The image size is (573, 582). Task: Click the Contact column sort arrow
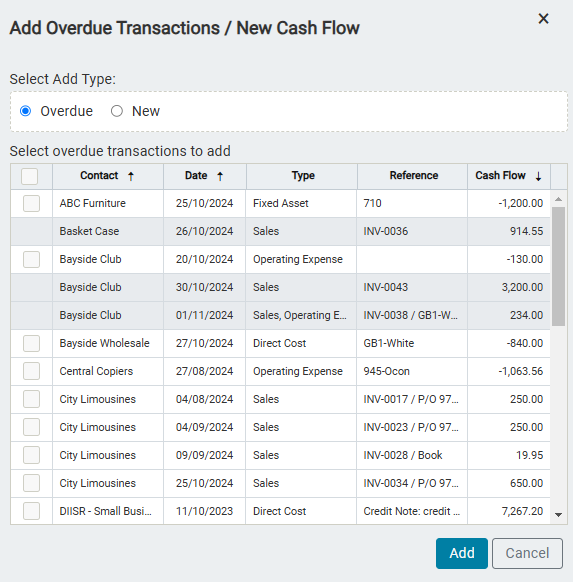click(x=131, y=176)
